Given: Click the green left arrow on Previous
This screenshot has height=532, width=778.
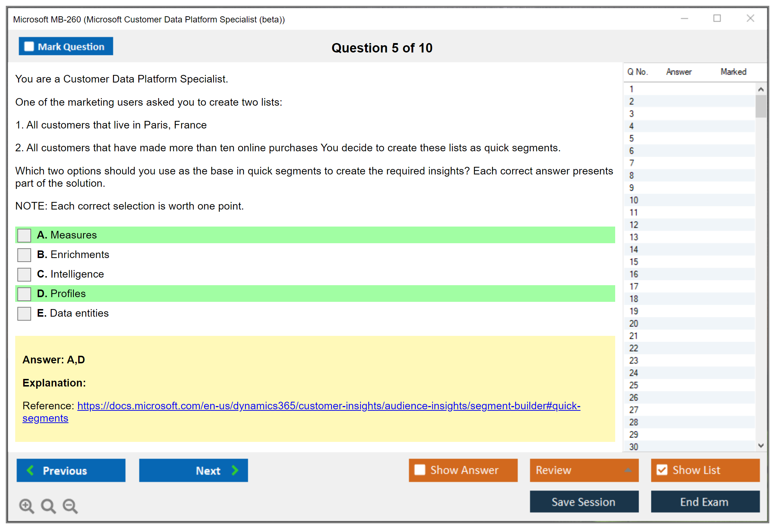Looking at the screenshot, I should click(x=30, y=470).
